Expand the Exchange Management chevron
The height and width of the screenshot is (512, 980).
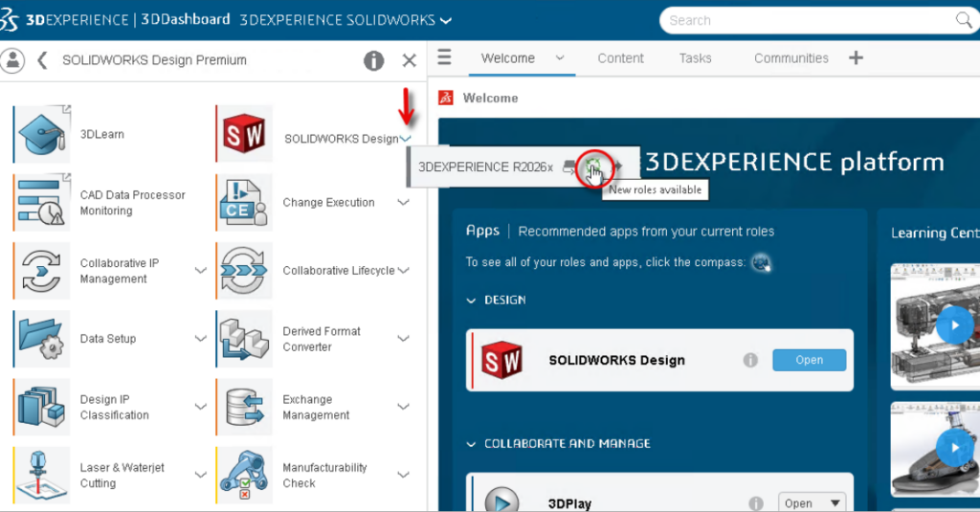pyautogui.click(x=404, y=407)
